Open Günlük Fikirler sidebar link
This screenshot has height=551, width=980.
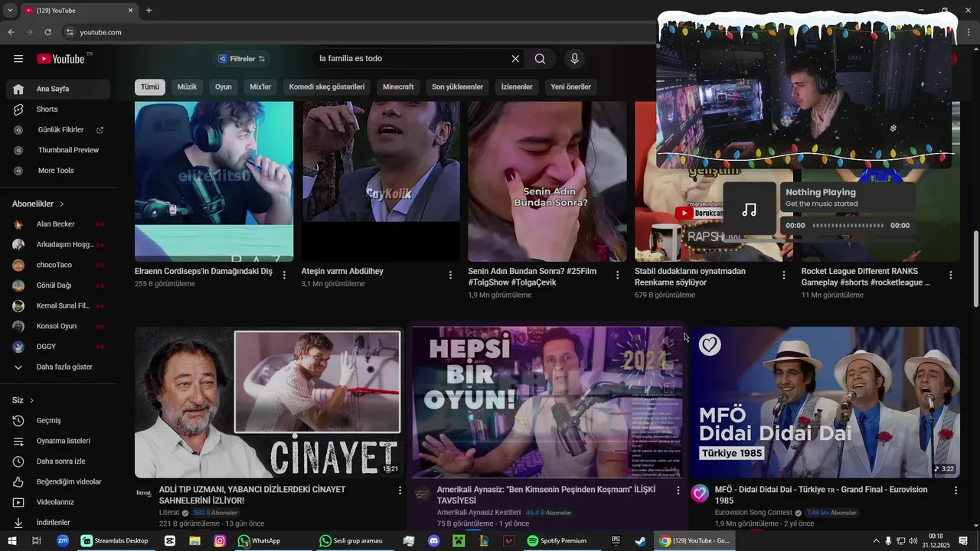click(58, 130)
